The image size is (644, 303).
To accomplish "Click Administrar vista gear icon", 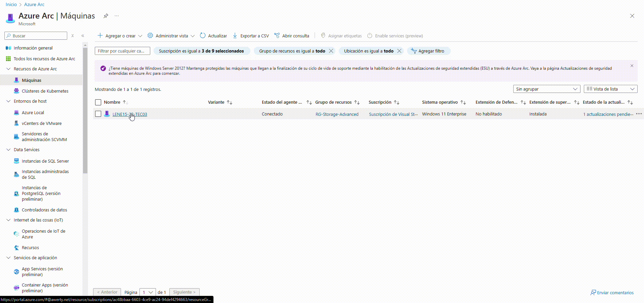I will [x=150, y=35].
